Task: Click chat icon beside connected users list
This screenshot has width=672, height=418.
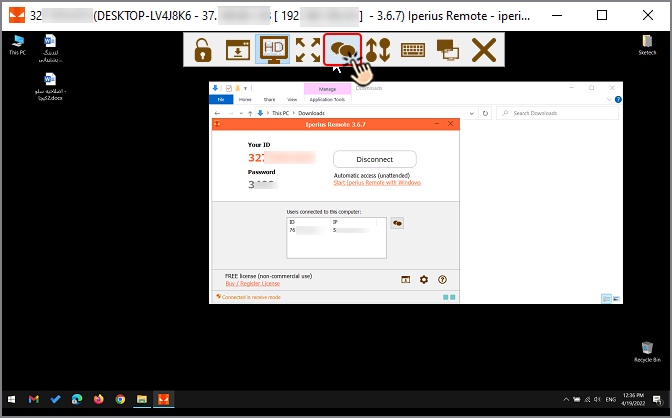Action: tap(397, 223)
